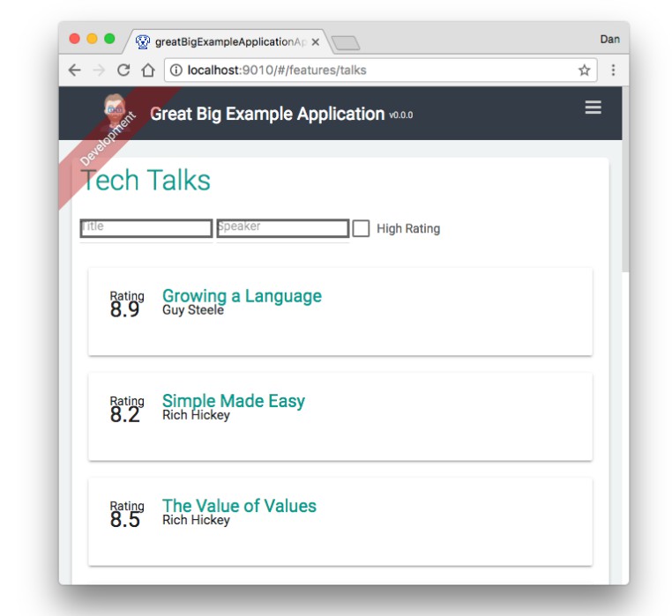Reload the page with refresh icon
Viewport: 672px width, 616px height.
pyautogui.click(x=123, y=71)
